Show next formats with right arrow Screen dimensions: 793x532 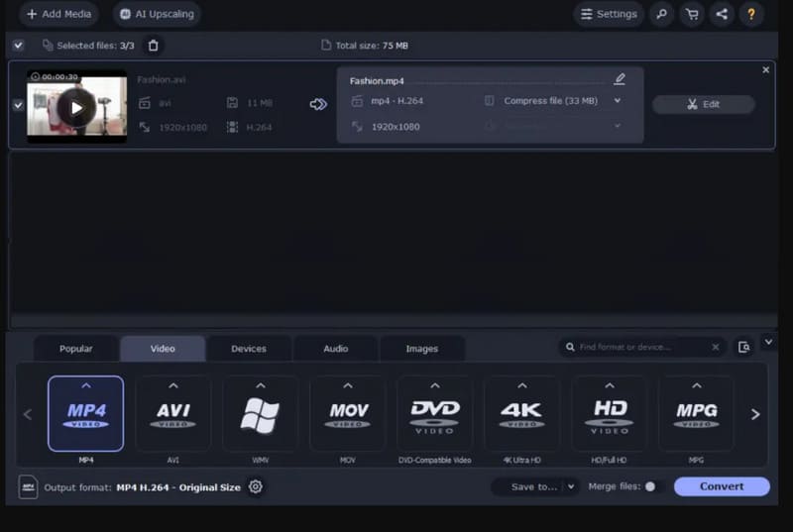click(x=755, y=414)
